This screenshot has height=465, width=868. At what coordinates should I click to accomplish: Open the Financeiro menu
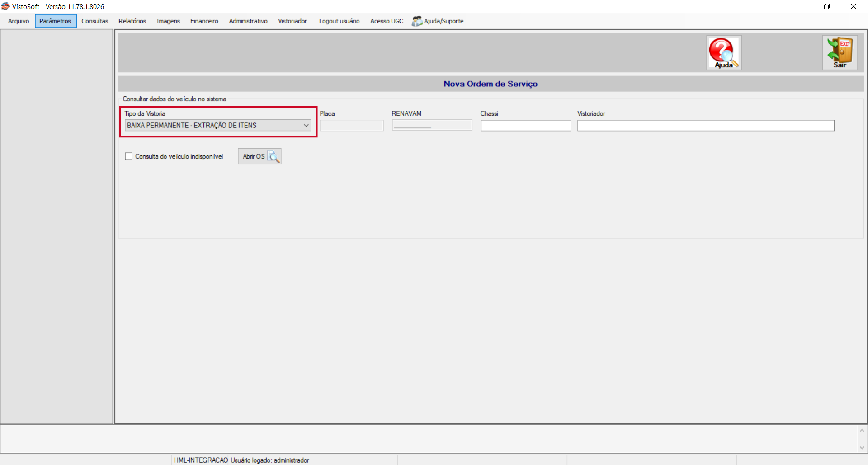click(204, 21)
